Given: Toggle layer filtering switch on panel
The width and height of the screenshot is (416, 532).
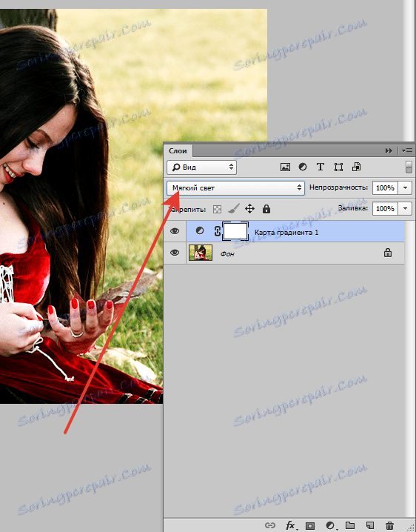Looking at the screenshot, I should click(x=409, y=167).
